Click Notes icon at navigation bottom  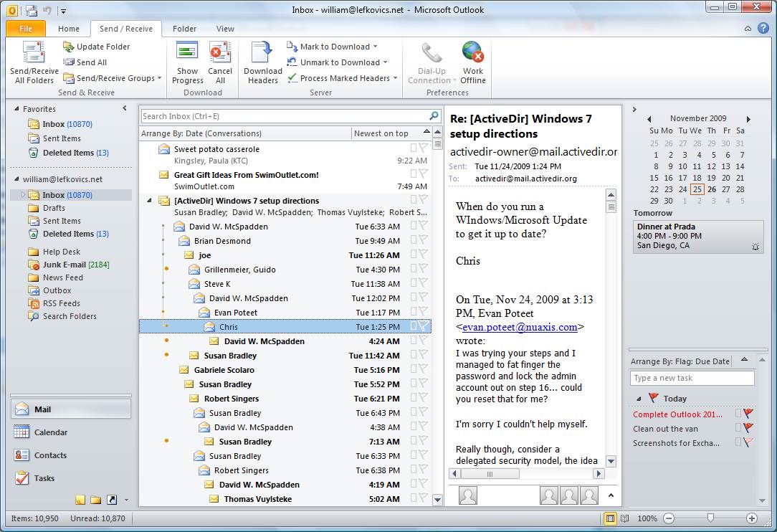click(80, 500)
